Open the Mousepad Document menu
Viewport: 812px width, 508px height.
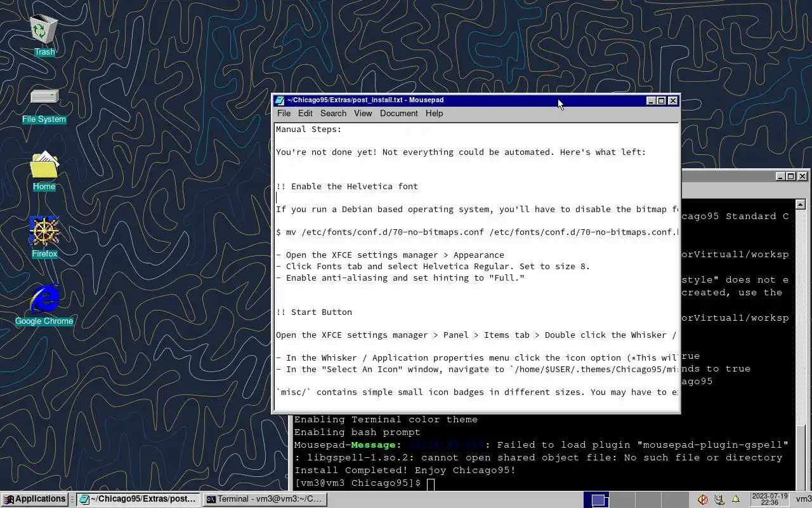(x=398, y=114)
